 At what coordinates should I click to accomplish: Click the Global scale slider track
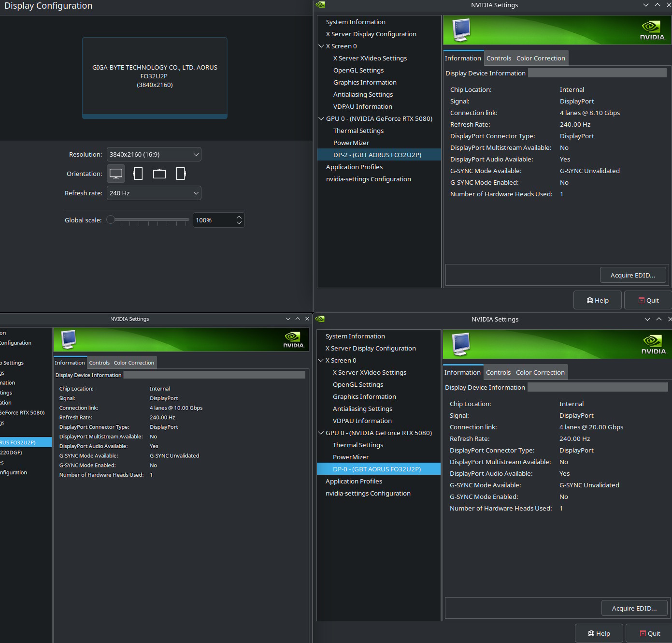(150, 220)
